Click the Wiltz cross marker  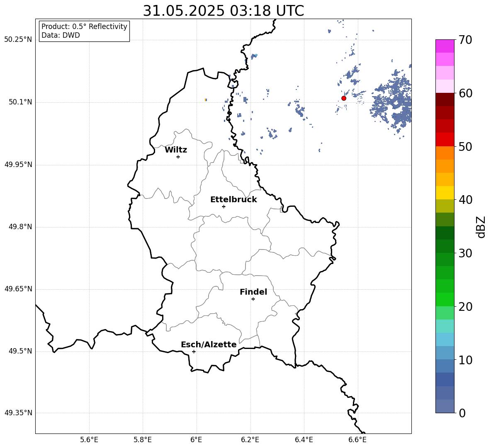[178, 157]
